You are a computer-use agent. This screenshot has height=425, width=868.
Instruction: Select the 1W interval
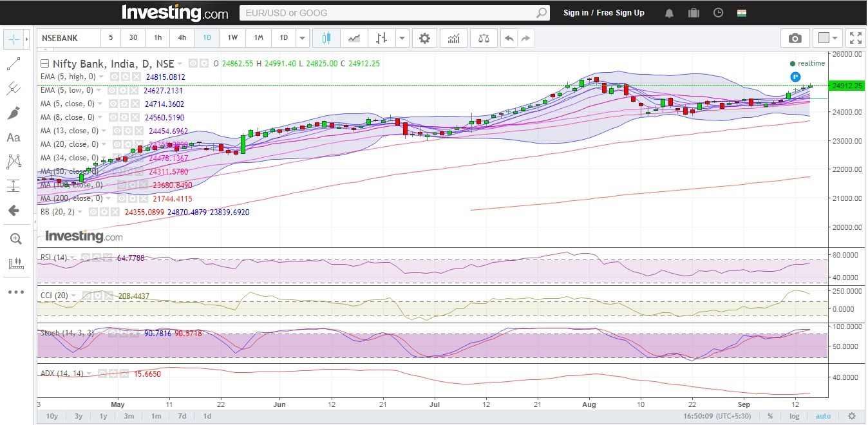(232, 38)
